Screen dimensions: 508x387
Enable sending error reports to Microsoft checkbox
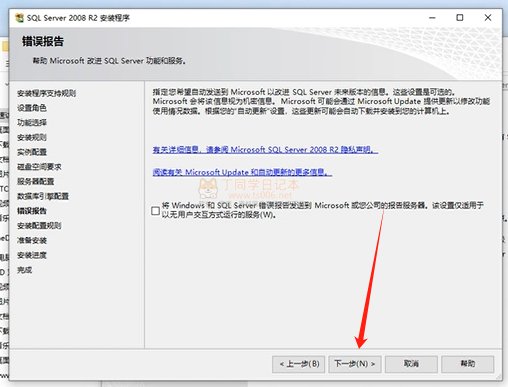point(155,211)
